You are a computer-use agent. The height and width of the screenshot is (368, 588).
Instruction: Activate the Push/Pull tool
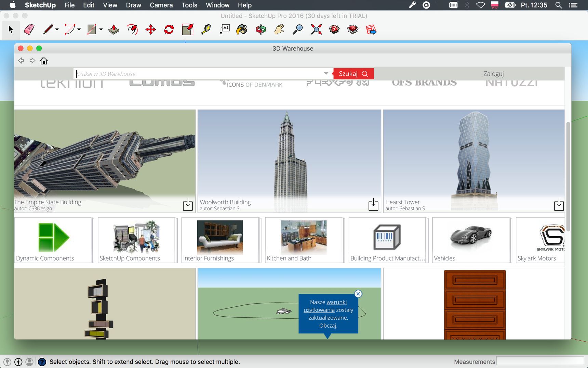point(114,29)
